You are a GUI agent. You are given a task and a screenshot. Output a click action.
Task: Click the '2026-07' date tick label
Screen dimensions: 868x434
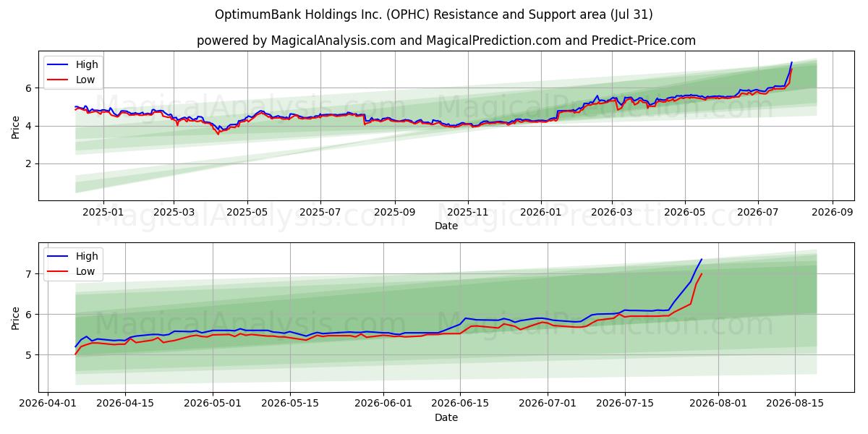click(x=758, y=213)
